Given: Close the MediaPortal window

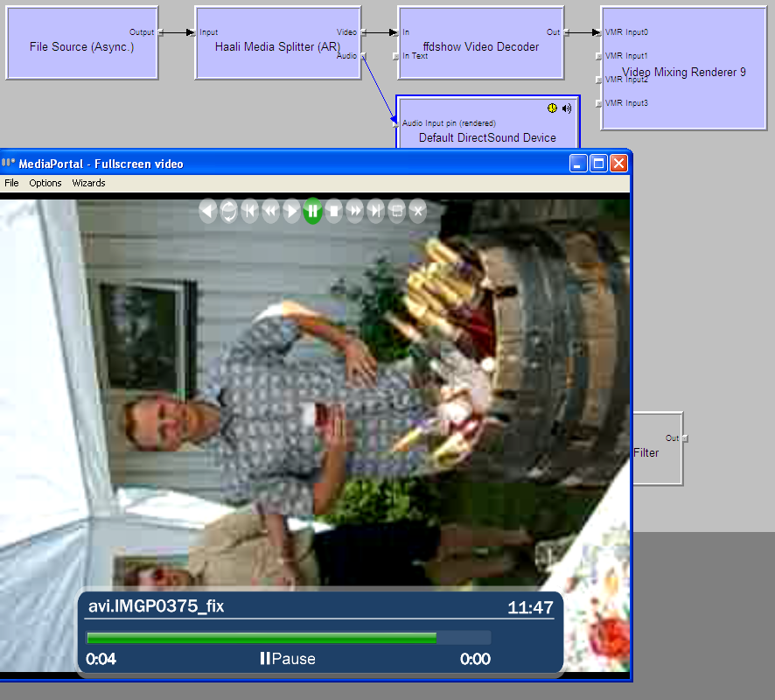Looking at the screenshot, I should click(618, 163).
